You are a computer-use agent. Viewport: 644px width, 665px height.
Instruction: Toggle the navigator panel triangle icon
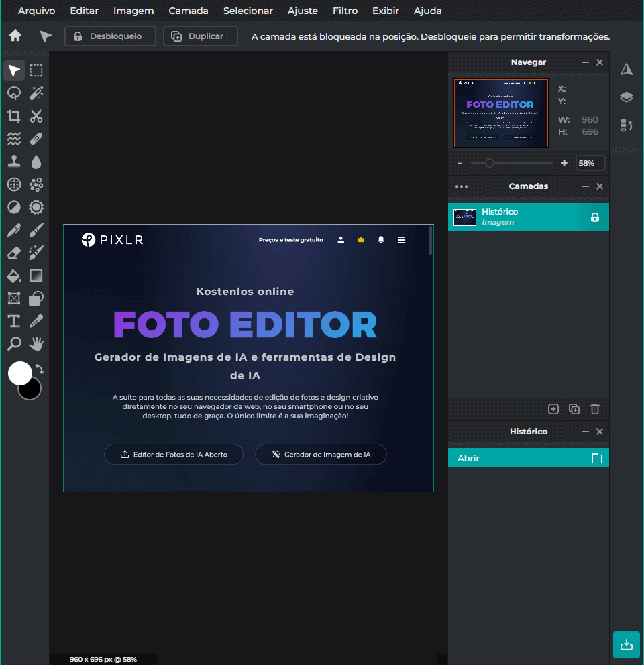(x=626, y=70)
